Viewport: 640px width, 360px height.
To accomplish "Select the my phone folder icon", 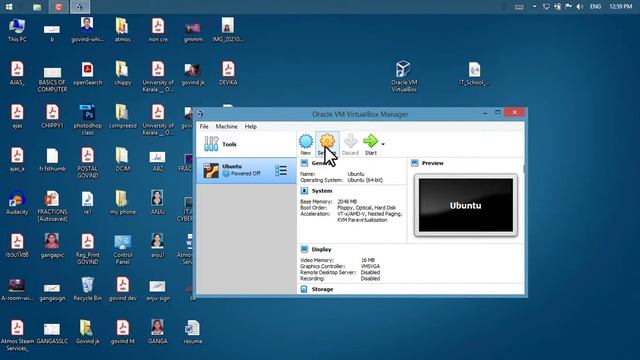I will click(122, 203).
